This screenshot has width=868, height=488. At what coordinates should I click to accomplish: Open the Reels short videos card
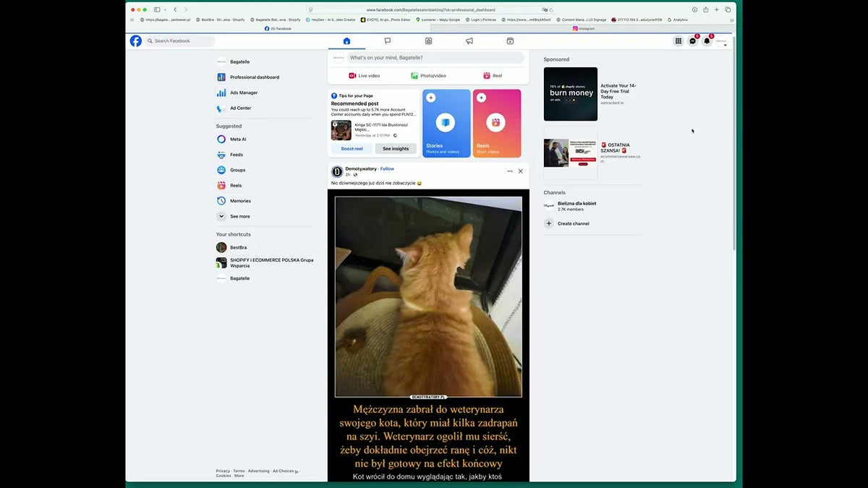coord(497,124)
